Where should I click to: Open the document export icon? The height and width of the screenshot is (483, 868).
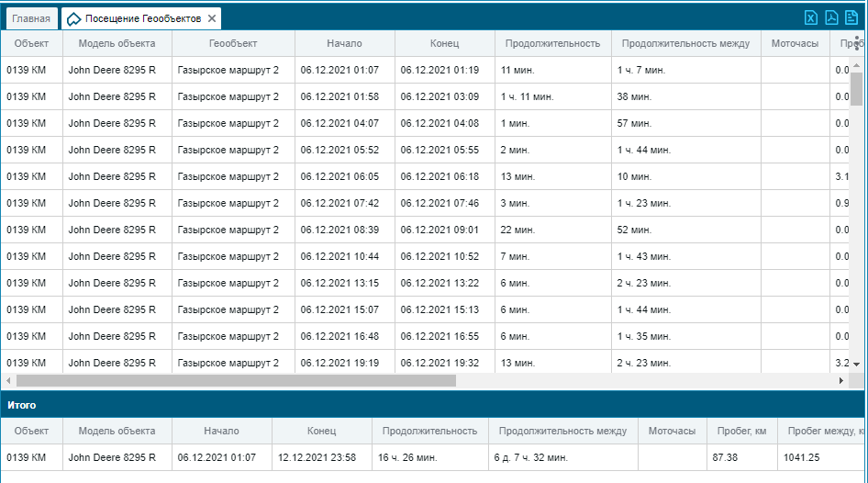[x=851, y=17]
